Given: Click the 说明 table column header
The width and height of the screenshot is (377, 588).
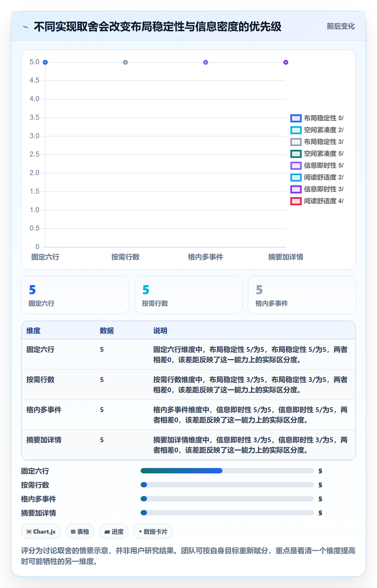Looking at the screenshot, I should (160, 331).
